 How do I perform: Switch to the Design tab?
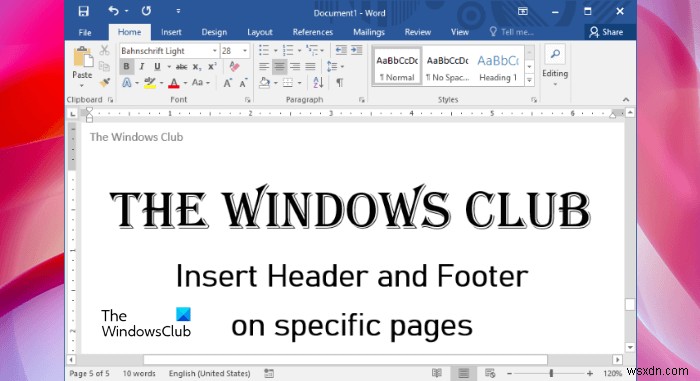(214, 32)
